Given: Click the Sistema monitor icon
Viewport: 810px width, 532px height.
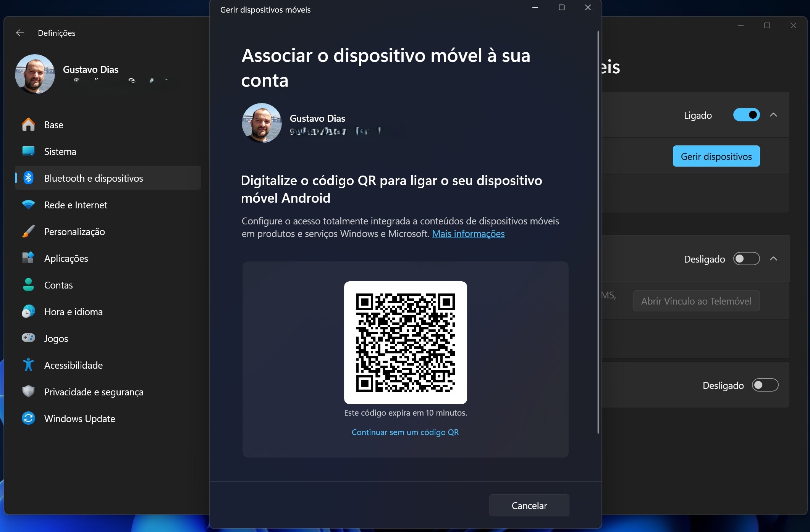Looking at the screenshot, I should tap(28, 151).
